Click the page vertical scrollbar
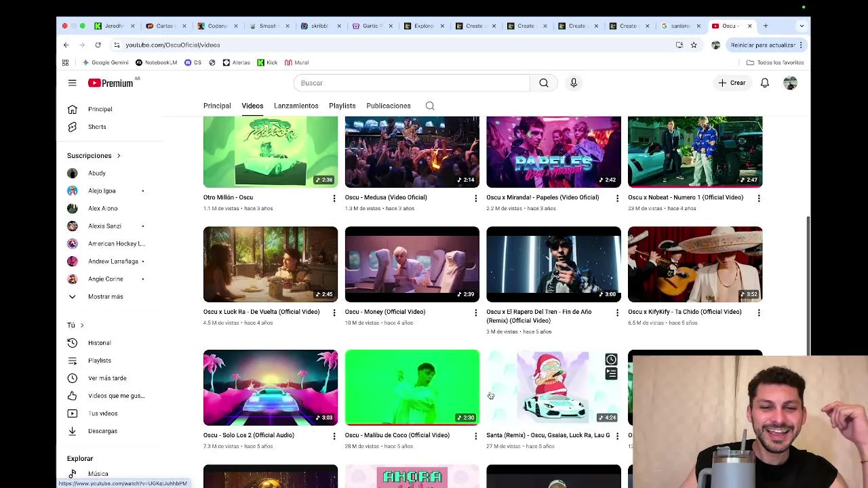The image size is (868, 488). 807,285
